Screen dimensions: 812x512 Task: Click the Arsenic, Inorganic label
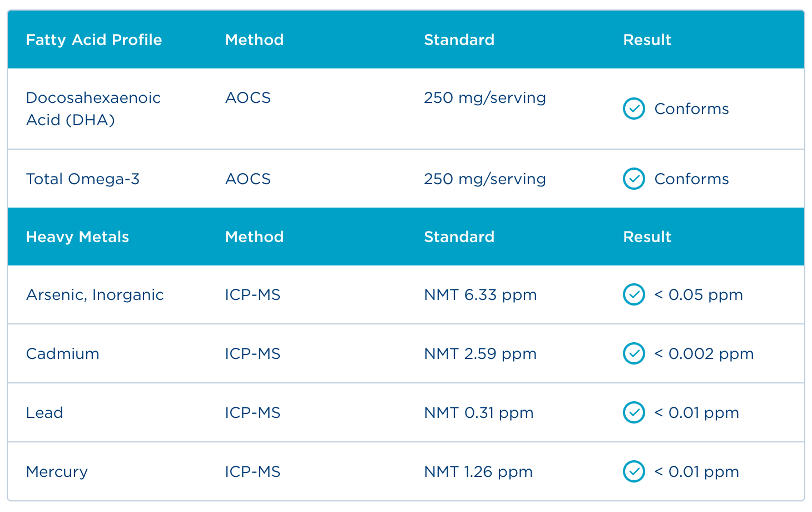[95, 295]
